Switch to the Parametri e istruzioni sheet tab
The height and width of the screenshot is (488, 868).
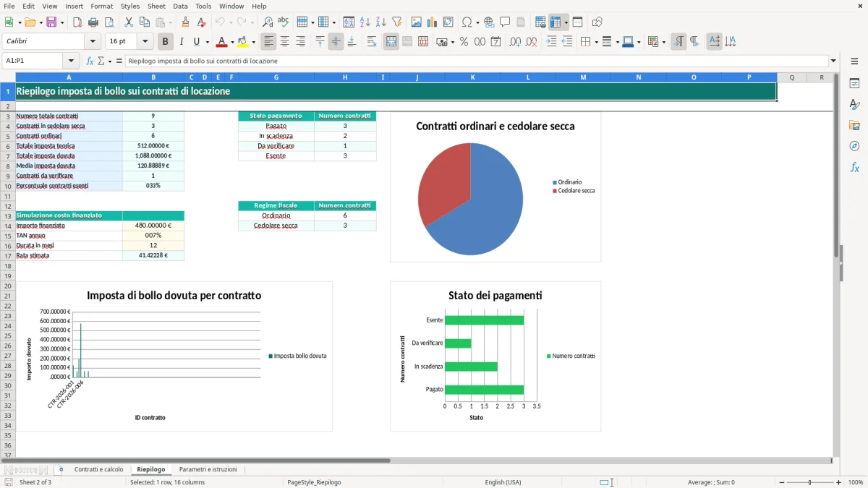click(208, 469)
